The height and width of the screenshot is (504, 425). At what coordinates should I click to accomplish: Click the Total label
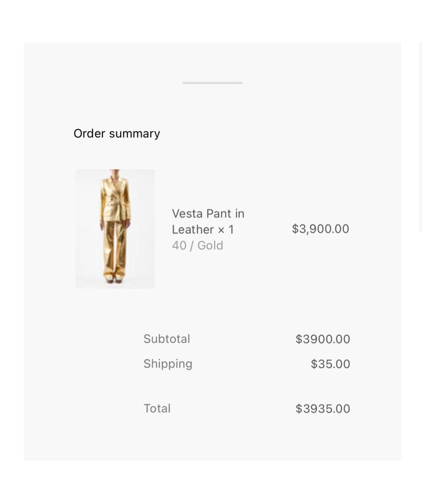[157, 409]
